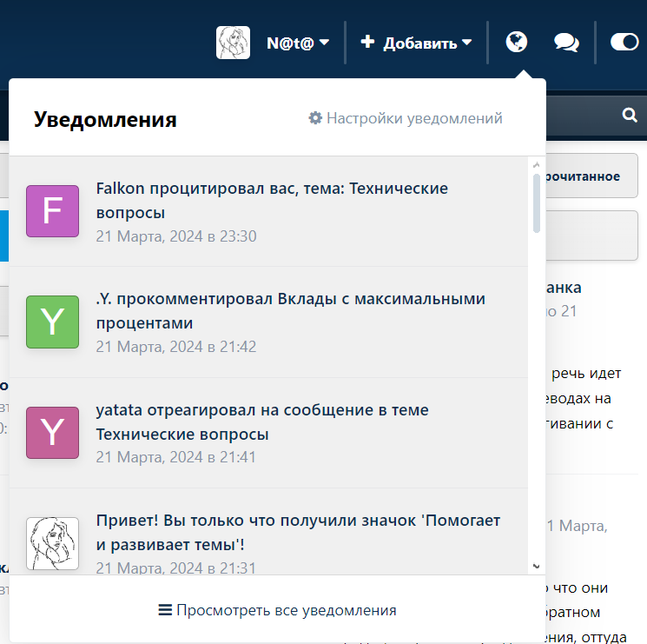Open Falkon's purple F avatar
The image size is (647, 644).
point(52,211)
